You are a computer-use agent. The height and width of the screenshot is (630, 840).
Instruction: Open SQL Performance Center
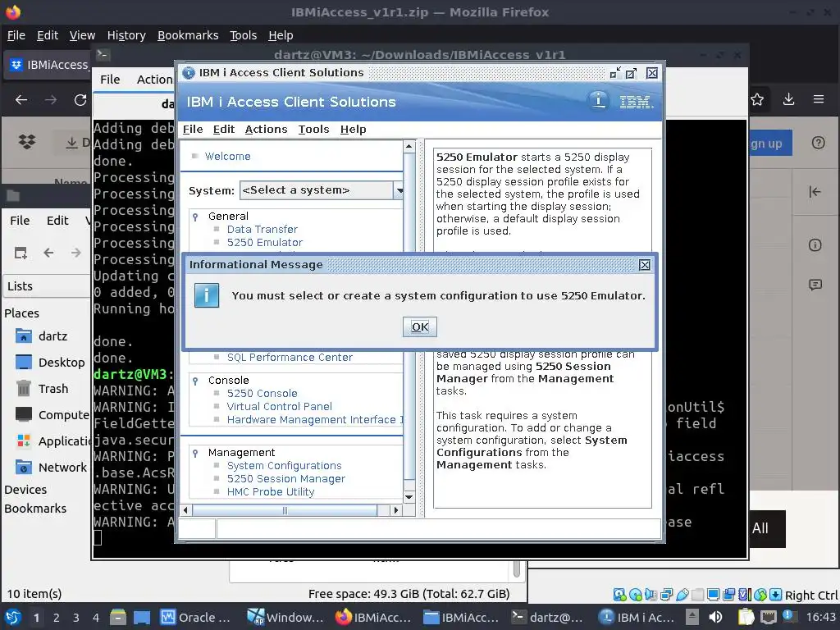(290, 358)
